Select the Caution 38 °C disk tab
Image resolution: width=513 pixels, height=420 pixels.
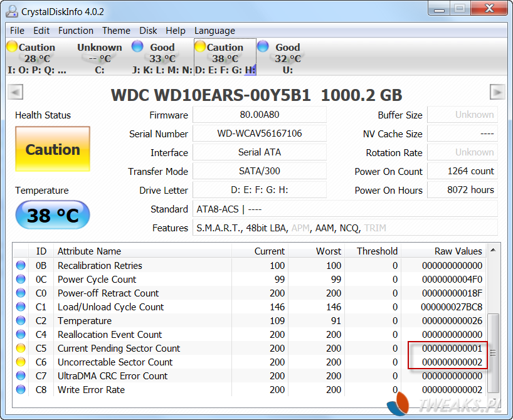pos(225,58)
